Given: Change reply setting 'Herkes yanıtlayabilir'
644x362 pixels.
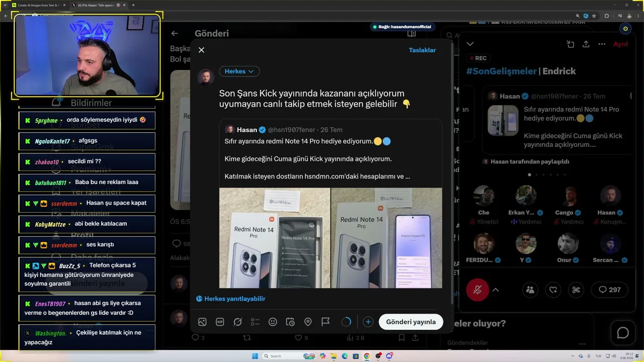Looking at the screenshot, I should tap(231, 299).
